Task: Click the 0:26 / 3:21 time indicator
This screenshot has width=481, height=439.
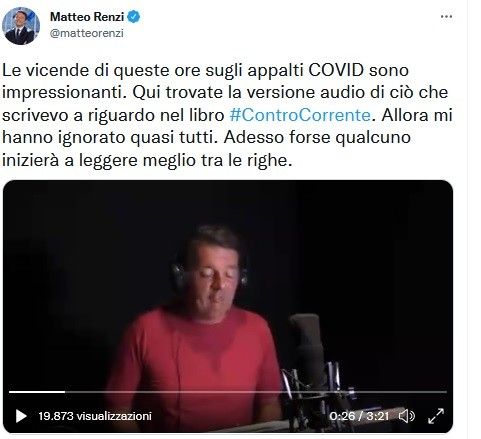Action: click(x=359, y=416)
